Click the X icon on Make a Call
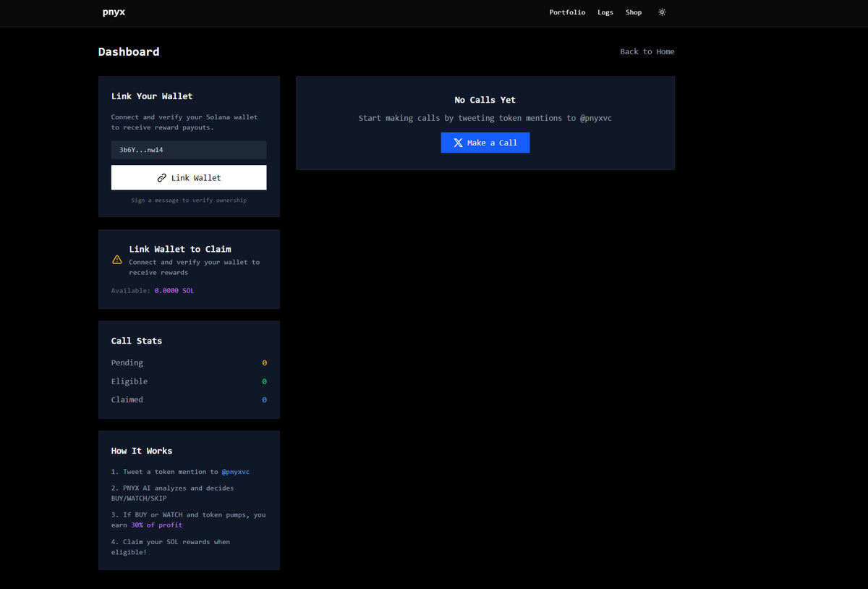Viewport: 868px width, 589px height. 457,142
